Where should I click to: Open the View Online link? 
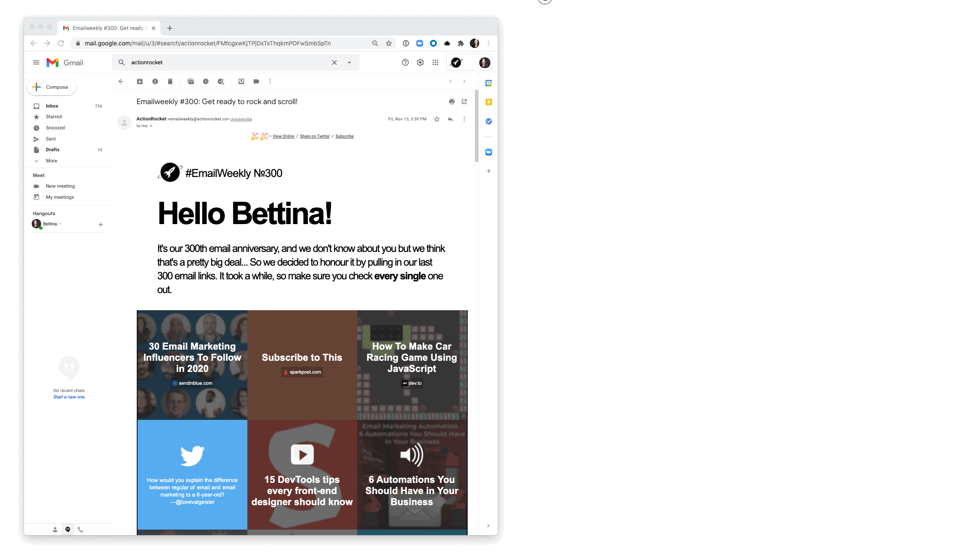(283, 136)
